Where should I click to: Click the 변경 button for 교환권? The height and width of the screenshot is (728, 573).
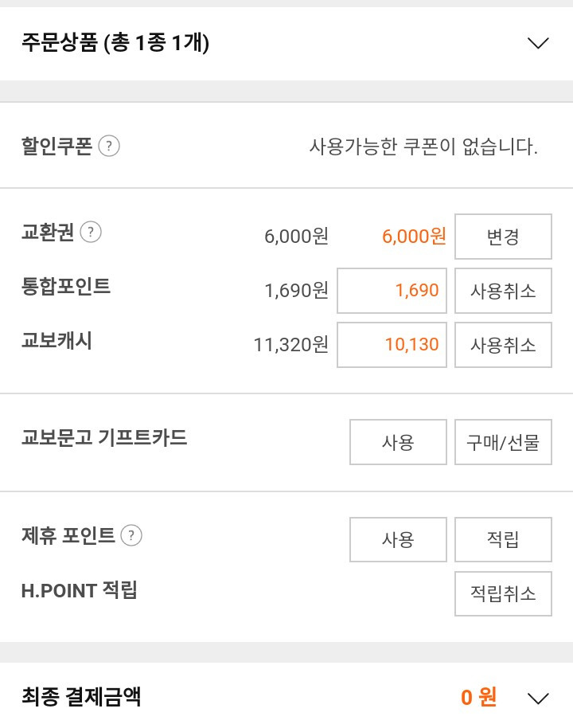point(504,237)
